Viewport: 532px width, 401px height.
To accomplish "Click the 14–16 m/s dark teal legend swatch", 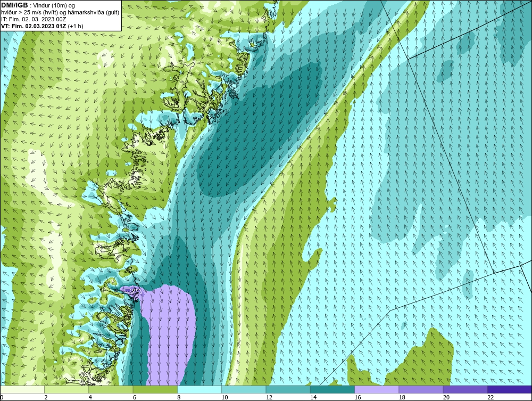I will pos(332,389).
